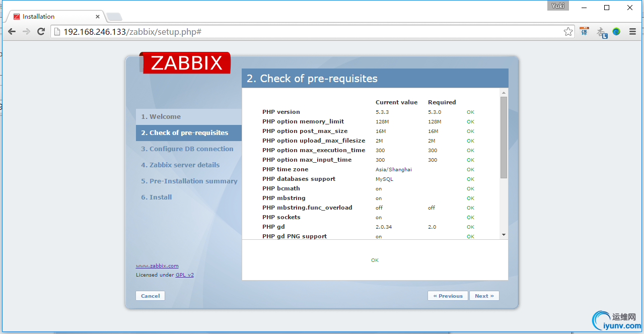Image resolution: width=644 pixels, height=334 pixels.
Task: Click the 5.3.3 PHP version value
Action: coord(382,112)
